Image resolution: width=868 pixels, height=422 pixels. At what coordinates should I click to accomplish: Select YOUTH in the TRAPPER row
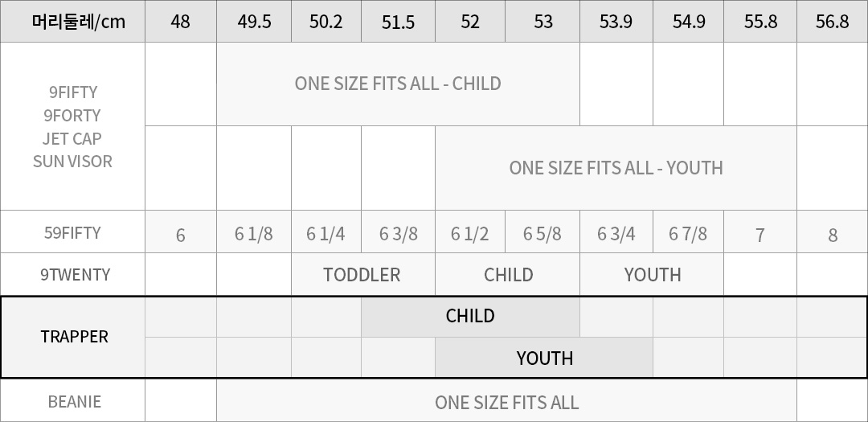click(x=544, y=358)
